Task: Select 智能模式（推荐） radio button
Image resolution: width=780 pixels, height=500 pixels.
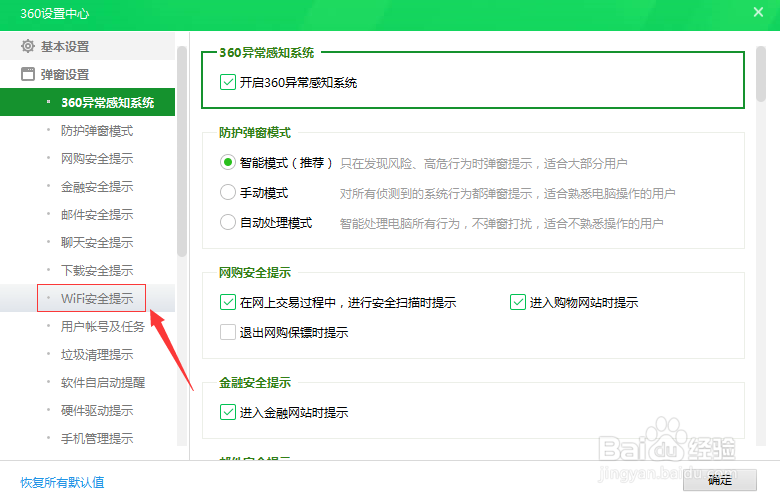Action: [x=228, y=162]
